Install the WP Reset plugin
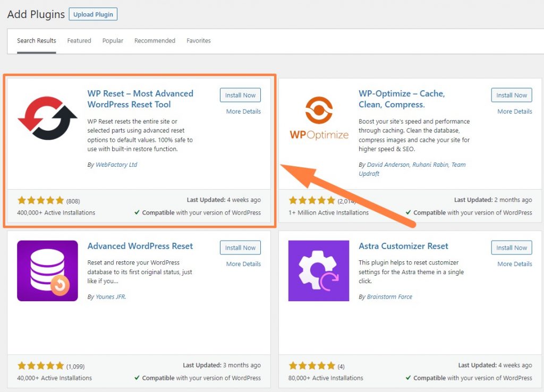The height and width of the screenshot is (392, 544). pos(240,95)
